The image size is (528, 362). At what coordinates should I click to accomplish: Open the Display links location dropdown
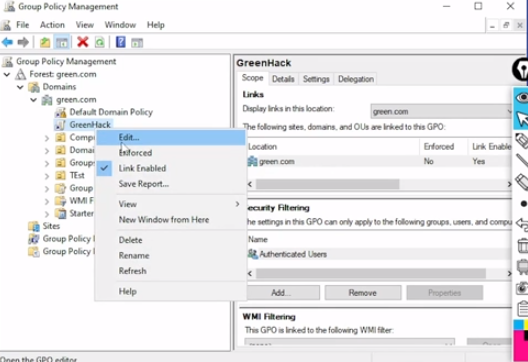click(442, 111)
